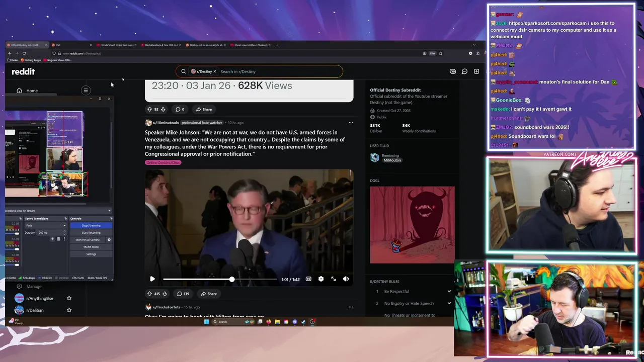Viewport: 644px width, 362px height.
Task: Open the Reddit advertise icon
Action: (453, 71)
